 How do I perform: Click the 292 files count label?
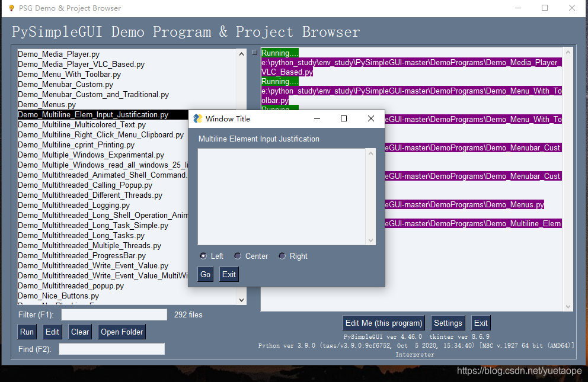click(x=188, y=314)
